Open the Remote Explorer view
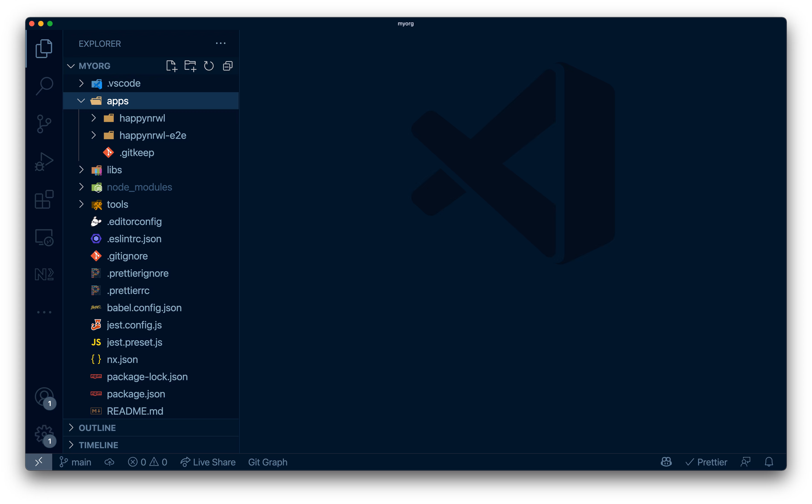Image resolution: width=812 pixels, height=504 pixels. [x=44, y=237]
